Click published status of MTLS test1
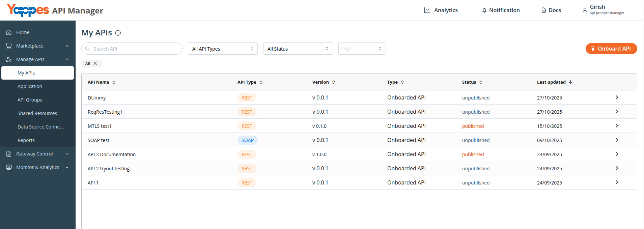This screenshot has height=229, width=644. pyautogui.click(x=473, y=126)
